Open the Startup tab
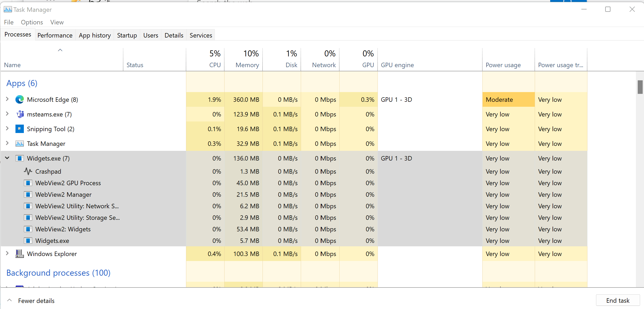This screenshot has width=644, height=309. 127,35
